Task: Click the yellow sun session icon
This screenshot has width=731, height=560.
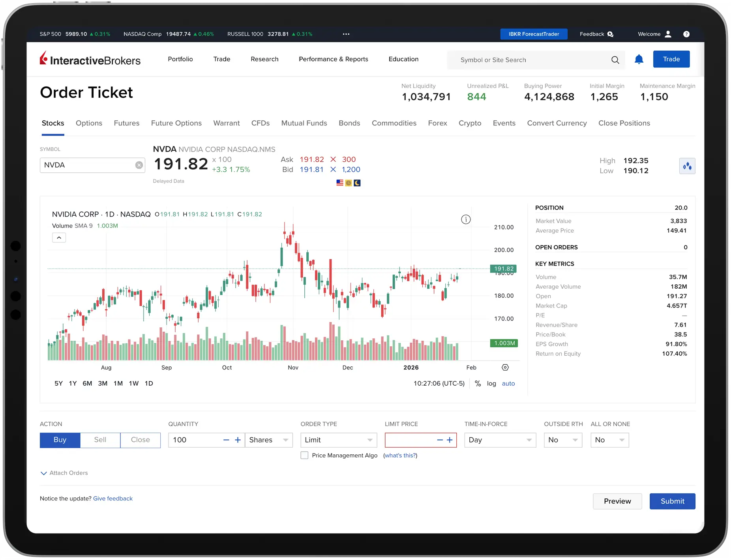Action: 348,183
